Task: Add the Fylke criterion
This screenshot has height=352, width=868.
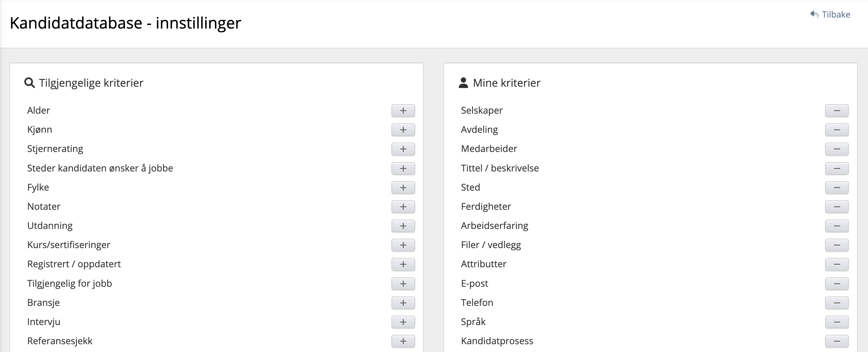Action: 403,187
